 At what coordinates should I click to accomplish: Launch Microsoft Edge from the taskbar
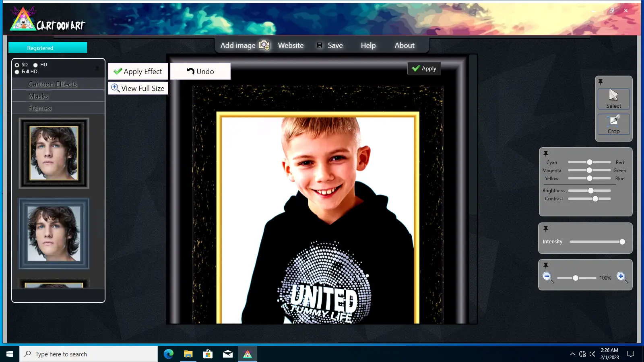[x=169, y=354]
